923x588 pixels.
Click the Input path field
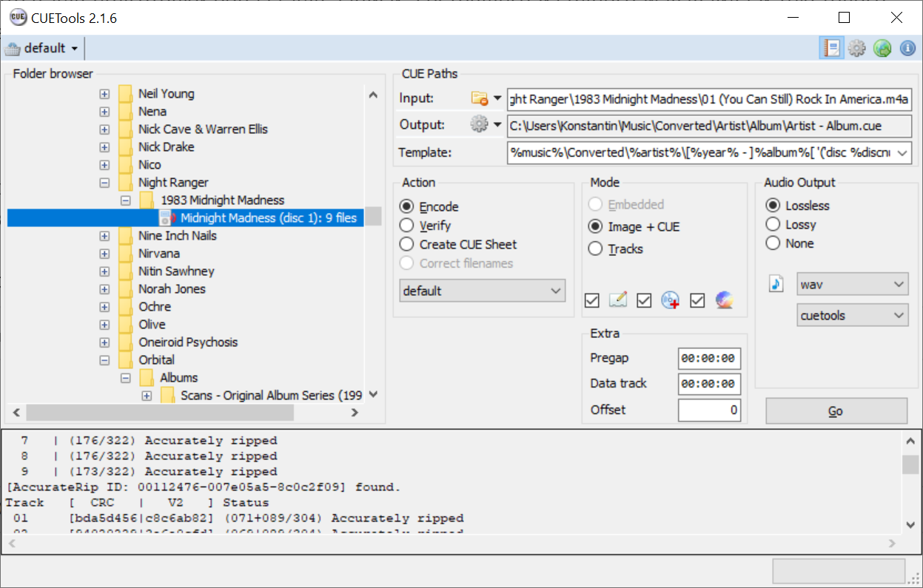pos(709,99)
